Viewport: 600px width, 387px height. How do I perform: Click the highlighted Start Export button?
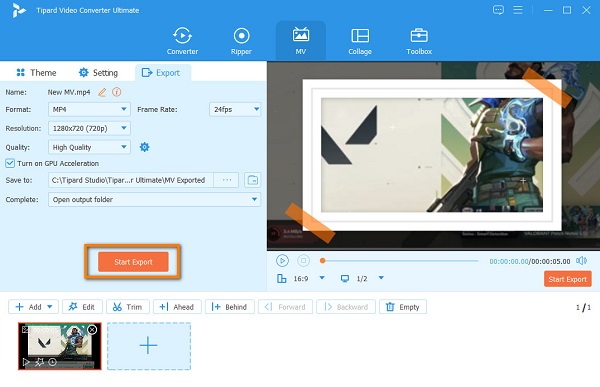(x=133, y=262)
